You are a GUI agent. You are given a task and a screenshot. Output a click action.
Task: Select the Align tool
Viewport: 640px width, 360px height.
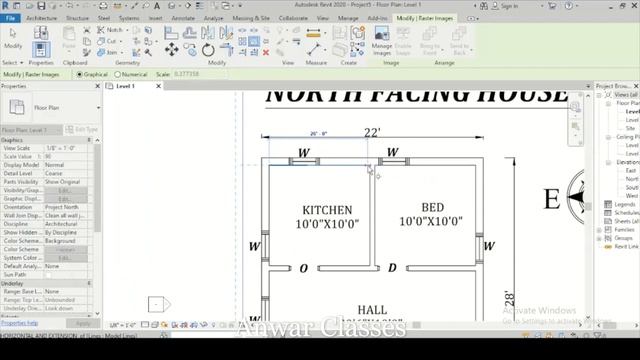point(171,33)
